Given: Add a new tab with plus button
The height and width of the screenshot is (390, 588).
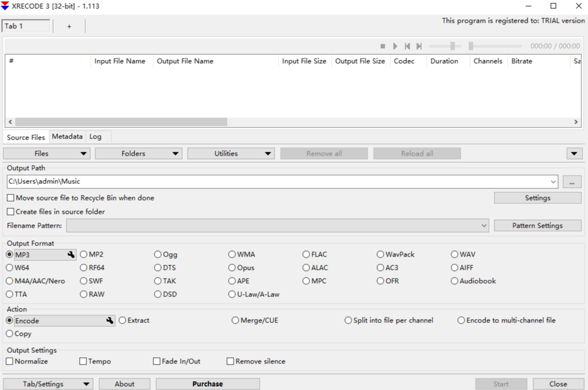Looking at the screenshot, I should [69, 26].
